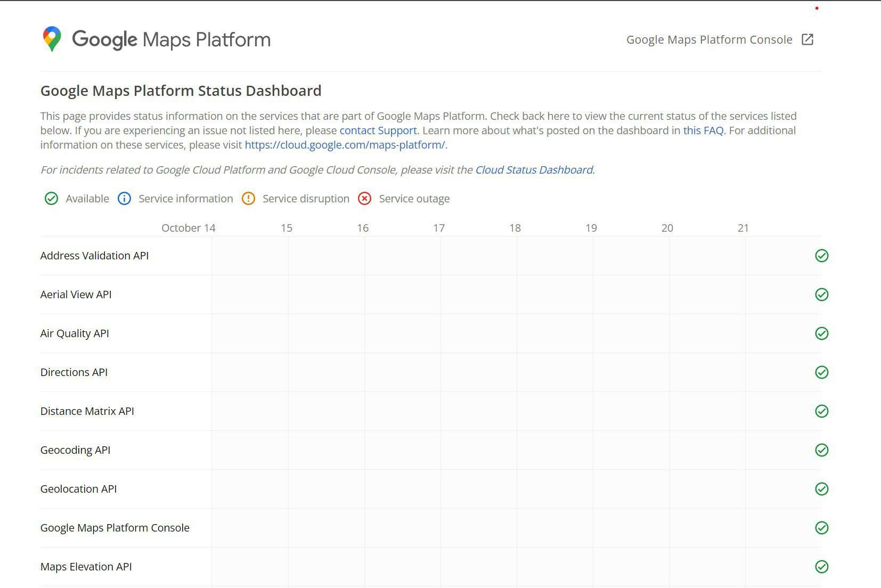The height and width of the screenshot is (588, 881).
Task: Click the Maps Elevation API status checkmark
Action: click(x=822, y=567)
